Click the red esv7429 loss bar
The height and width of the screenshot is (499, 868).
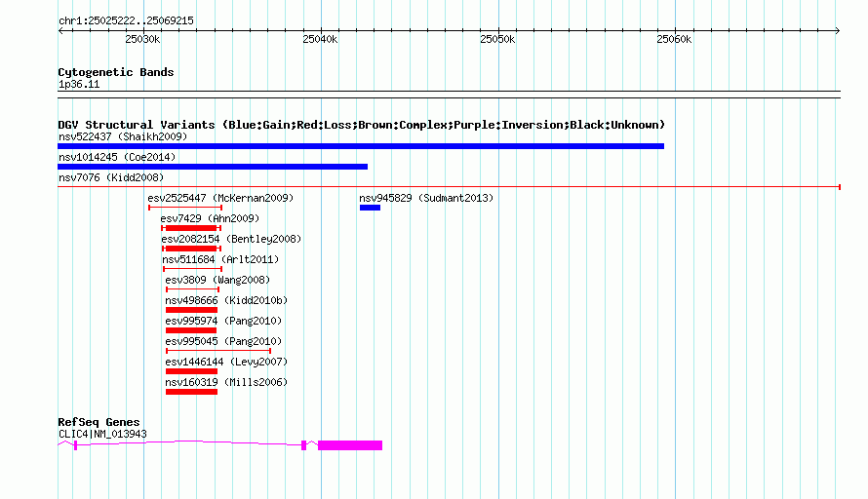(x=191, y=228)
